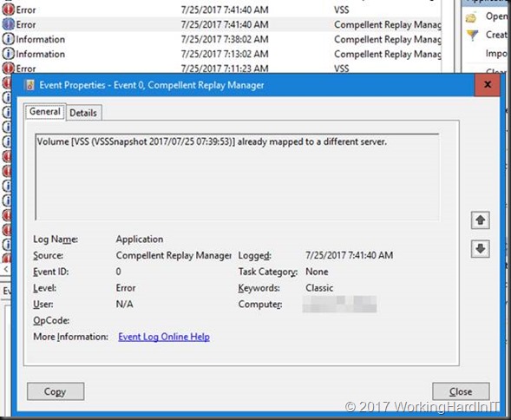
Task: Select the 7:11:23 AM VSS error row
Action: [221, 68]
